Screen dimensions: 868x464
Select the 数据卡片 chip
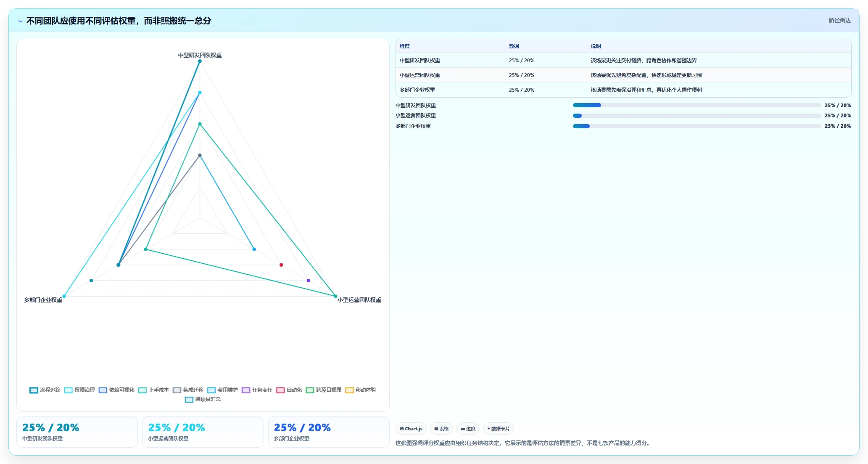499,429
